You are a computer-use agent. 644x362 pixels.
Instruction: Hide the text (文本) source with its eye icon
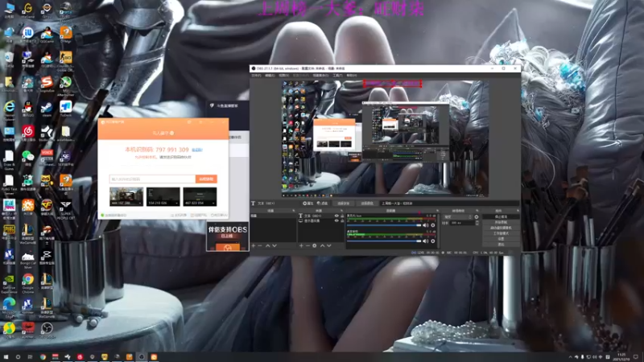tap(336, 216)
